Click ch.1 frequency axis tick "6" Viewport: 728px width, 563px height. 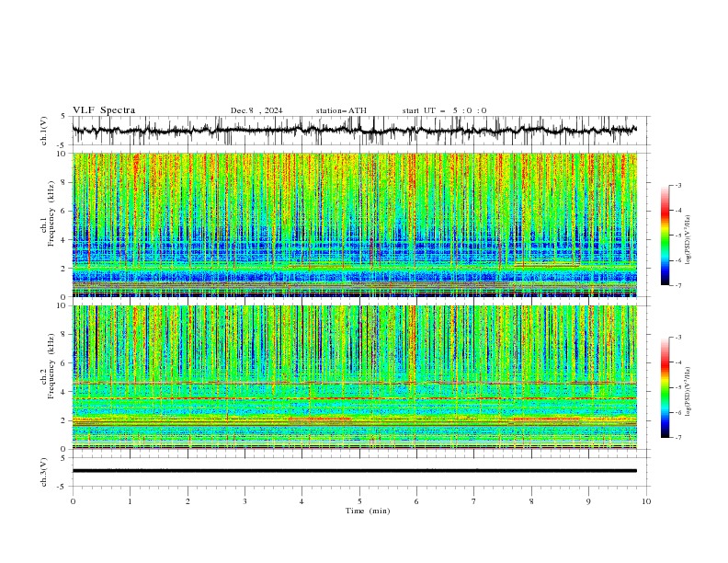(x=65, y=211)
